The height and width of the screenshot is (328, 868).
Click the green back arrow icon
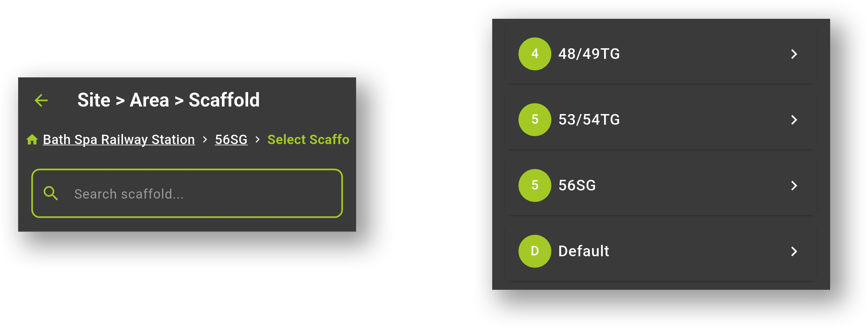(x=41, y=100)
